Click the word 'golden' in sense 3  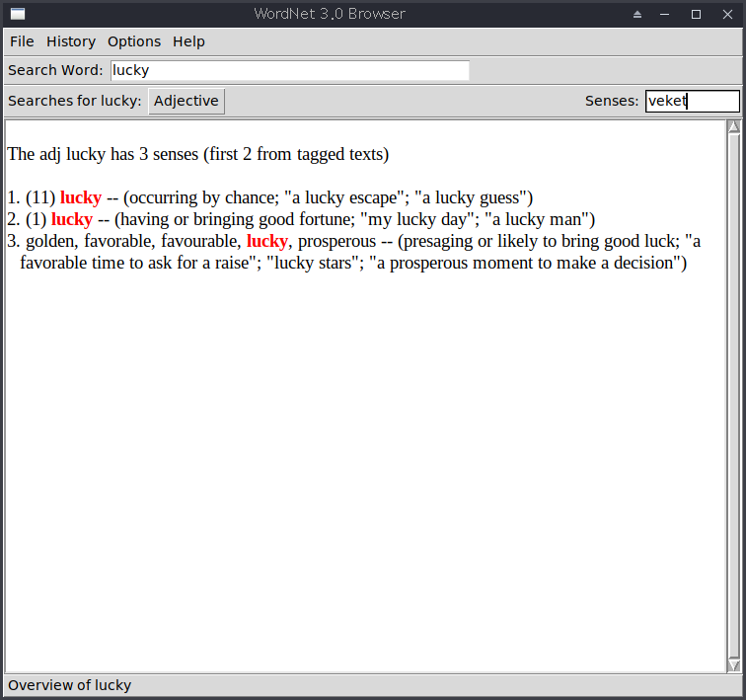52,241
